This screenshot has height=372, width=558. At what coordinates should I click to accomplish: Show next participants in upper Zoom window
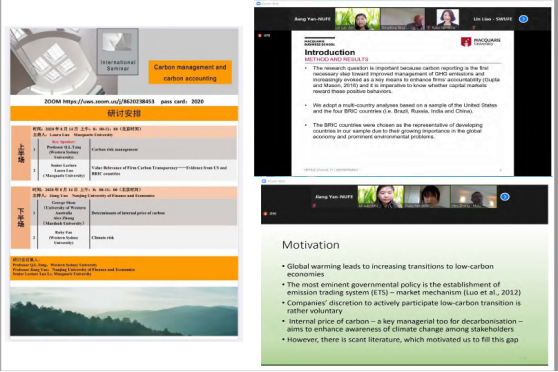[x=523, y=19]
